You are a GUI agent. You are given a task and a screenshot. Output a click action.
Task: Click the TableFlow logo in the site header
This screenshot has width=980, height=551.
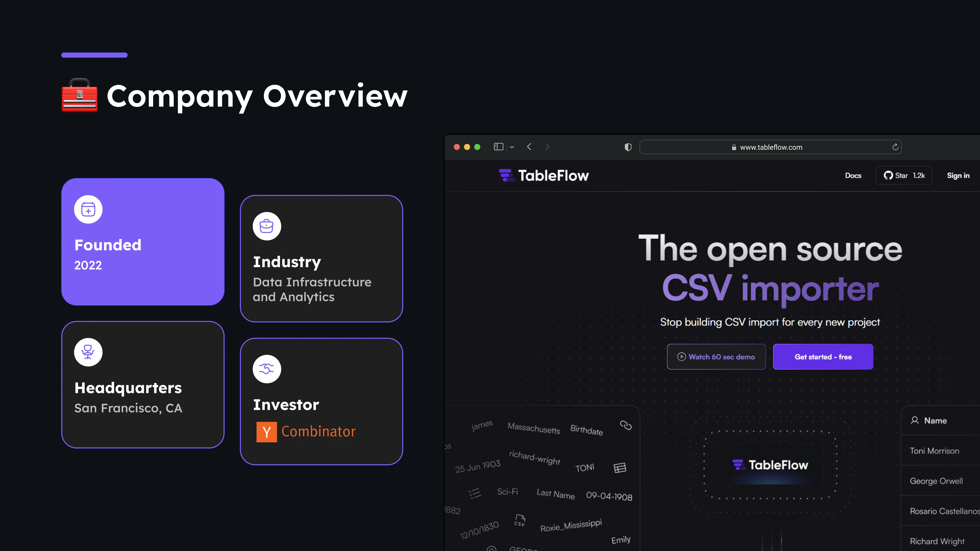click(544, 175)
